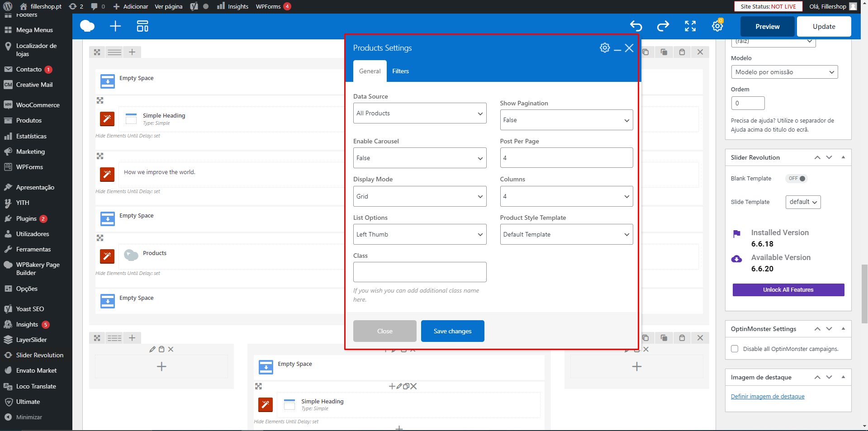Open the List Options dropdown
868x431 pixels.
pyautogui.click(x=420, y=234)
